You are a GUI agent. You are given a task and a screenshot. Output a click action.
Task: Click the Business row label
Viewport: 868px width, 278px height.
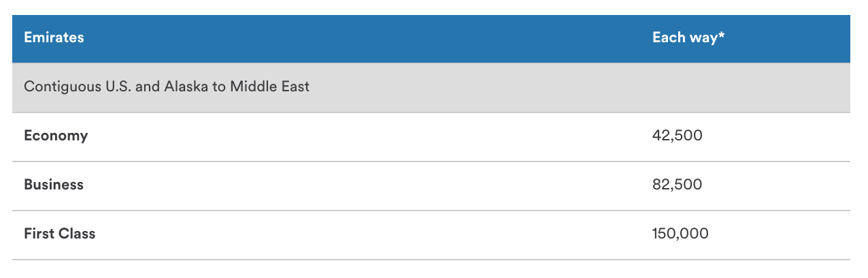pyautogui.click(x=54, y=185)
